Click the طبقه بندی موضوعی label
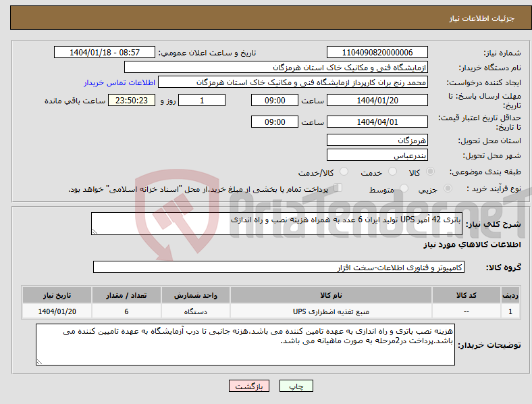This screenshot has height=404, width=532. pos(485,172)
